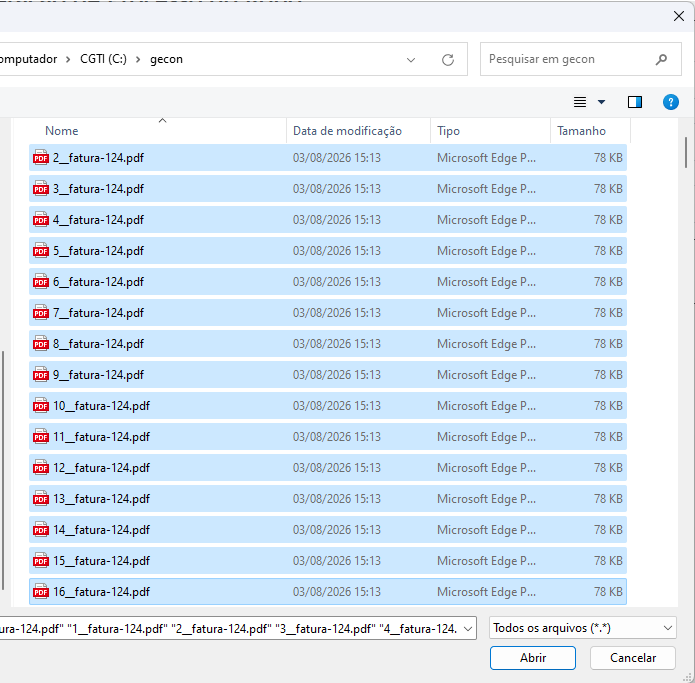
Task: Click the date of 13__fatura-124.pdf
Action: (337, 499)
